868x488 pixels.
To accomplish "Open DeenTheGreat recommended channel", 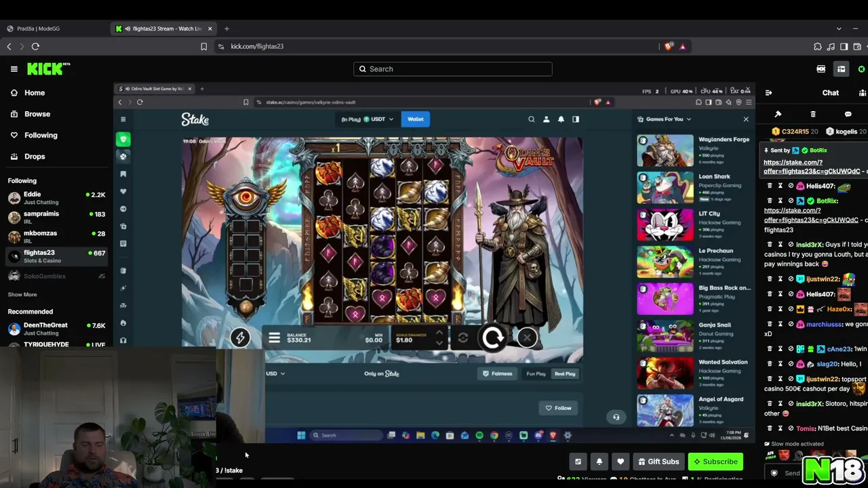I will point(56,329).
